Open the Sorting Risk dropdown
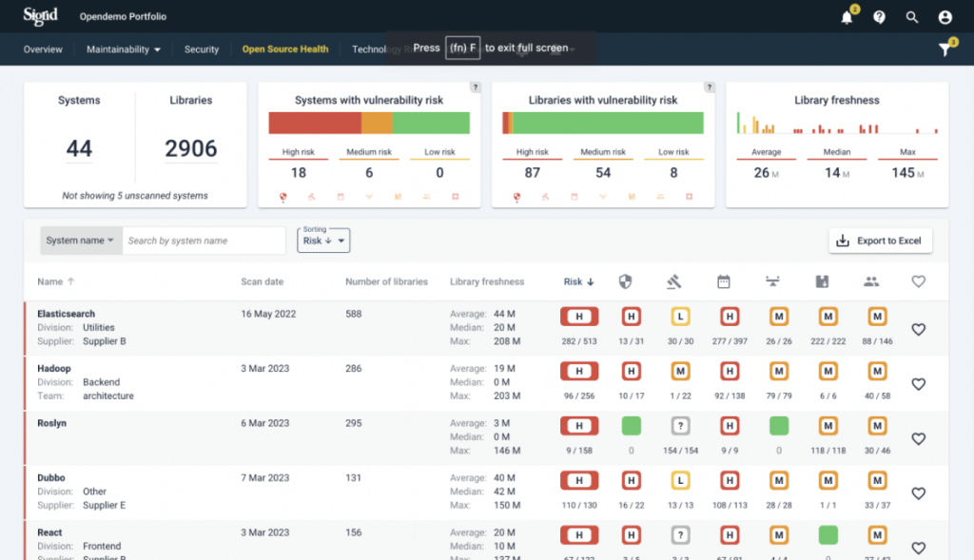 [322, 241]
